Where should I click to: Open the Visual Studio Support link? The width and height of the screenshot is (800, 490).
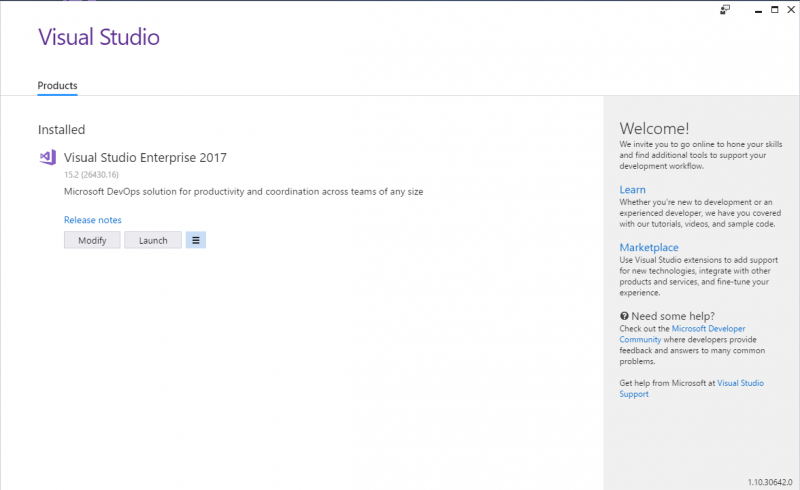tap(740, 383)
